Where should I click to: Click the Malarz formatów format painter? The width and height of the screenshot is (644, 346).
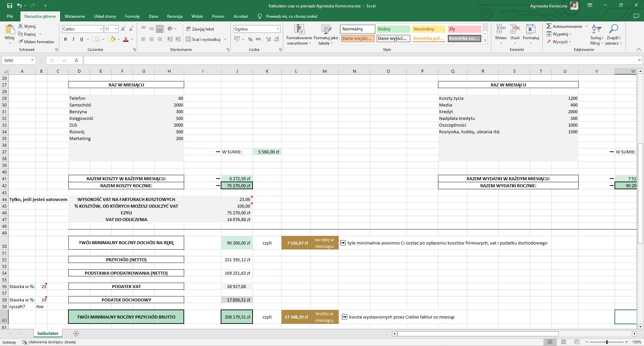click(x=36, y=42)
